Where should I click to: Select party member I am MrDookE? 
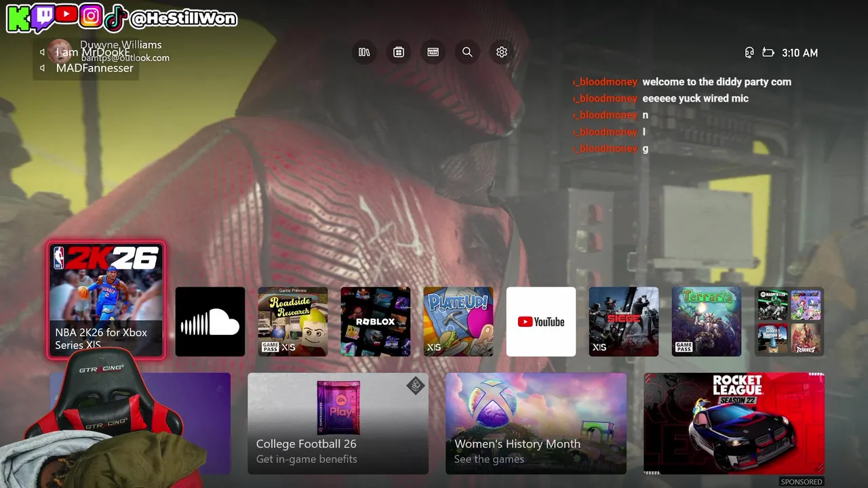pyautogui.click(x=92, y=52)
